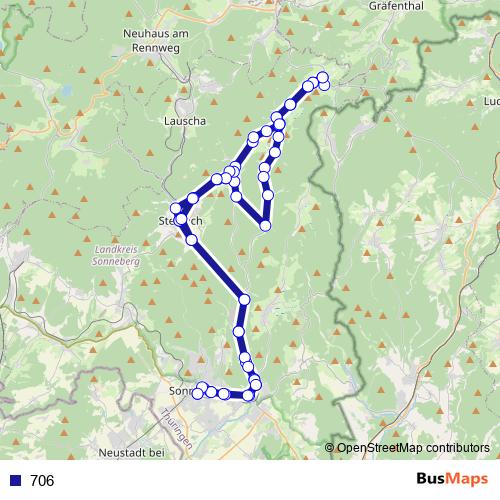Select the leftmost stop marker beside Sonneberg label

[x=197, y=394]
